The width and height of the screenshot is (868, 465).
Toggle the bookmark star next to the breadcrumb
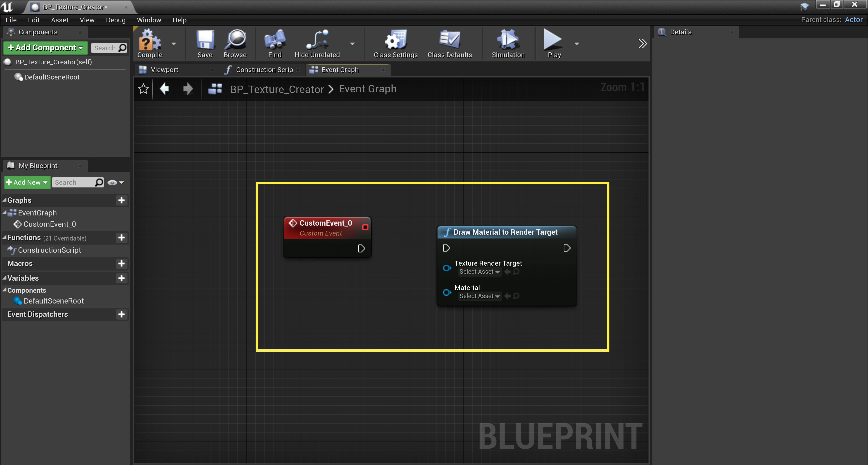coord(143,89)
